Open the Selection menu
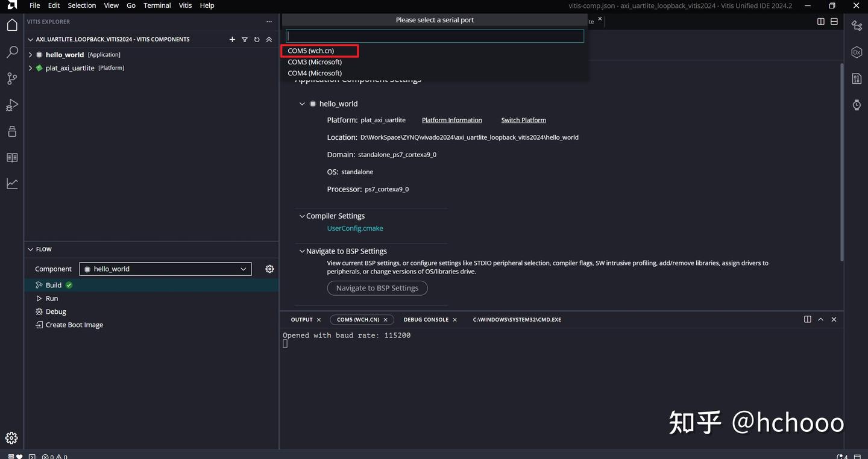 (82, 5)
